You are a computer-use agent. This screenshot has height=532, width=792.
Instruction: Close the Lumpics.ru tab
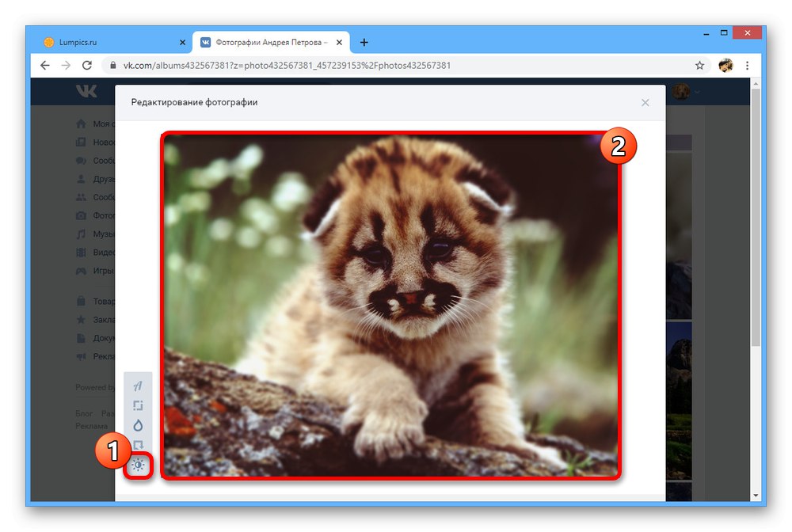tap(182, 43)
